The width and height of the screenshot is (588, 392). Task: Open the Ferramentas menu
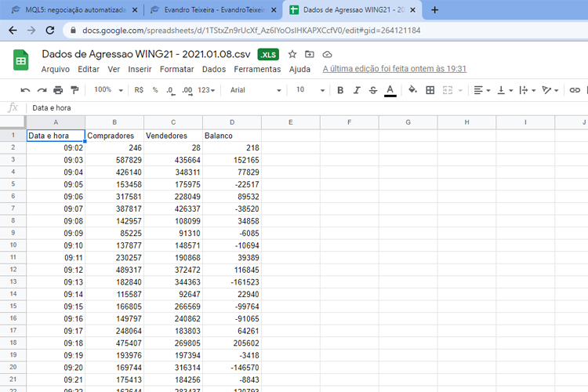257,70
